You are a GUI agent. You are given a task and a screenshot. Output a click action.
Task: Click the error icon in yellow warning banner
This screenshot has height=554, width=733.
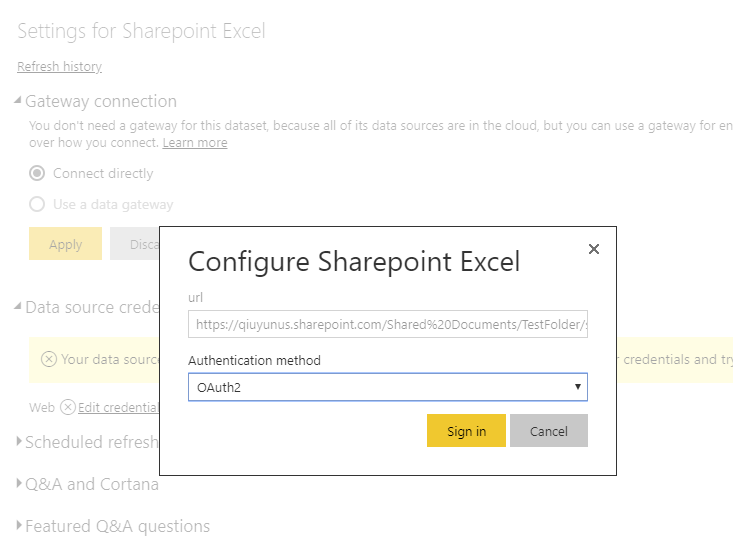(49, 359)
